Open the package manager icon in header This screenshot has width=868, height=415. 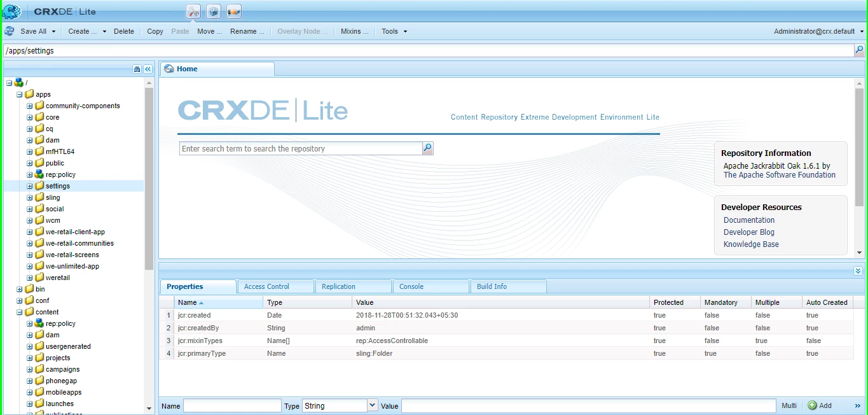214,11
